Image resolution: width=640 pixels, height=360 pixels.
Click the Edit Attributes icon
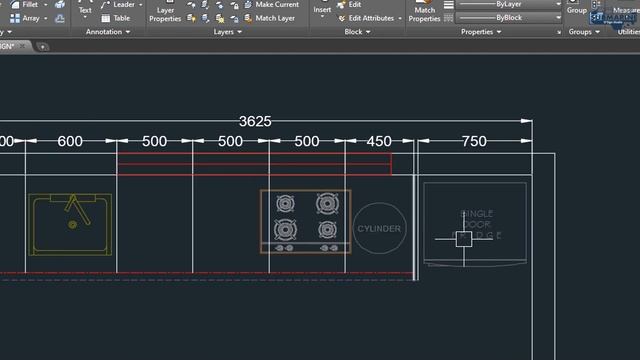(342, 18)
